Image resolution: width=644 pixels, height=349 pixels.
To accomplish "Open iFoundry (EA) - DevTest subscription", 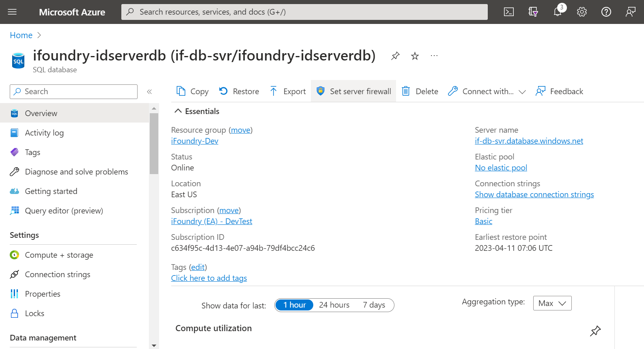I will (x=211, y=221).
